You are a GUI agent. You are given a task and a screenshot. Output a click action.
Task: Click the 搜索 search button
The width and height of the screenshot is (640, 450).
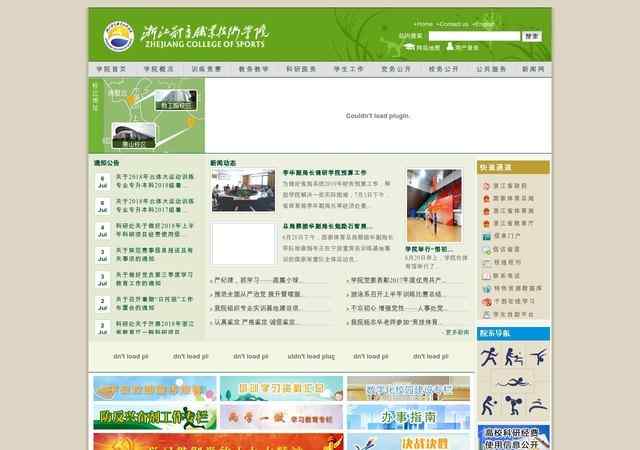[x=532, y=36]
